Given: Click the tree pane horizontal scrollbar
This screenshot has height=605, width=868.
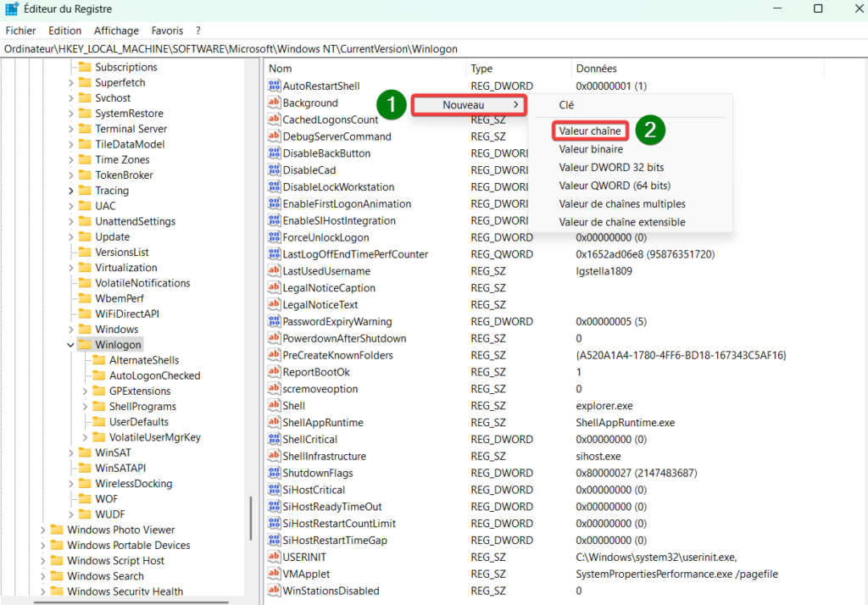Looking at the screenshot, I should click(131, 602).
